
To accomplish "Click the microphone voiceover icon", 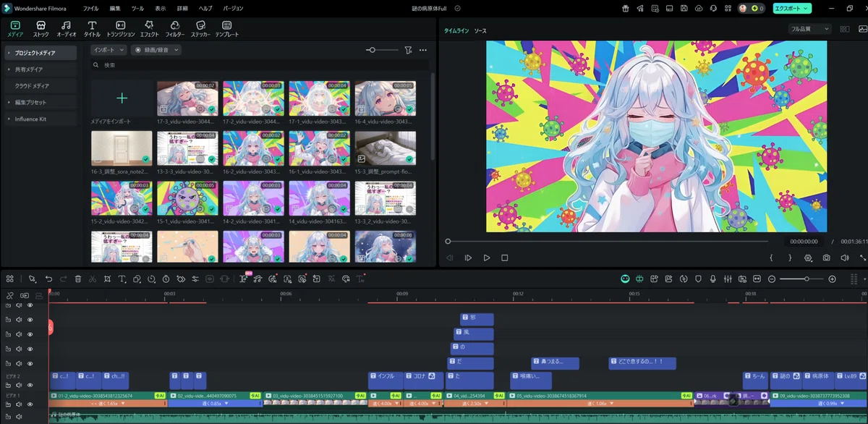I will coord(712,279).
